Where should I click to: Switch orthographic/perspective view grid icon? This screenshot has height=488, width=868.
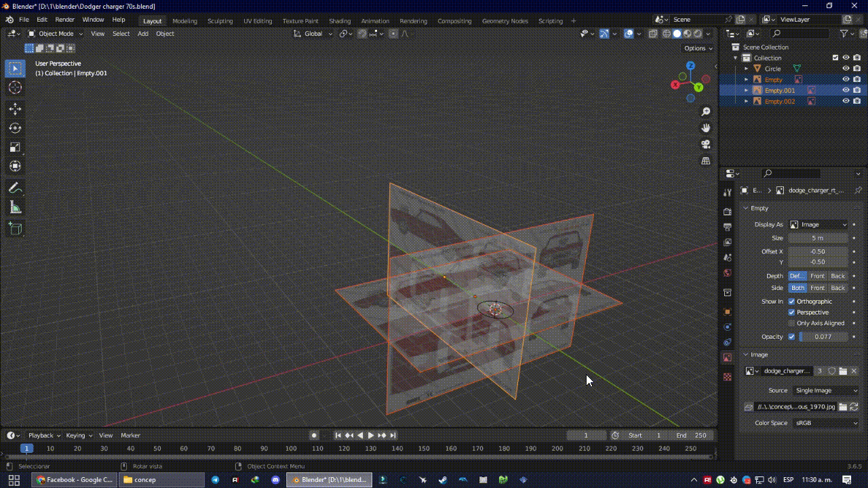pos(706,161)
